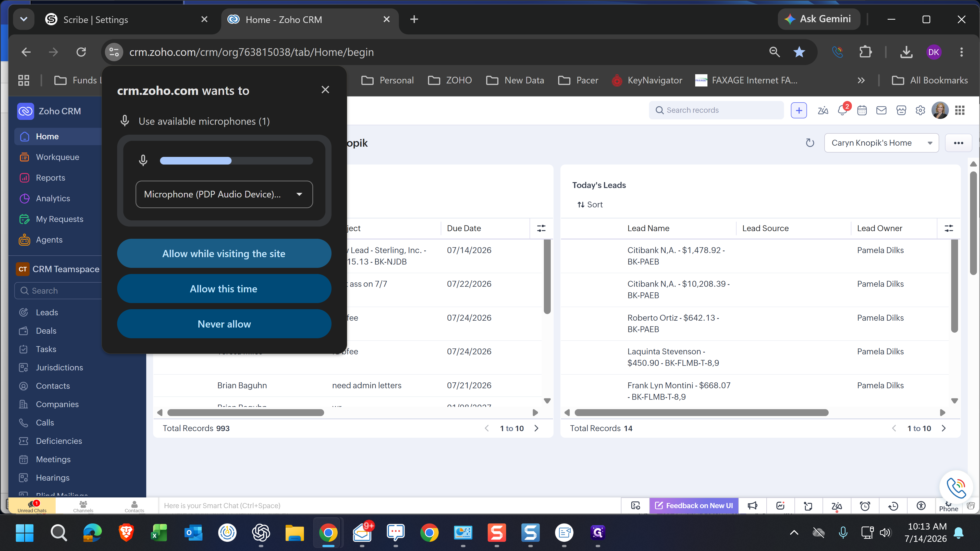Close the microphone permission popup
Screen dimensions: 980x551
point(325,90)
